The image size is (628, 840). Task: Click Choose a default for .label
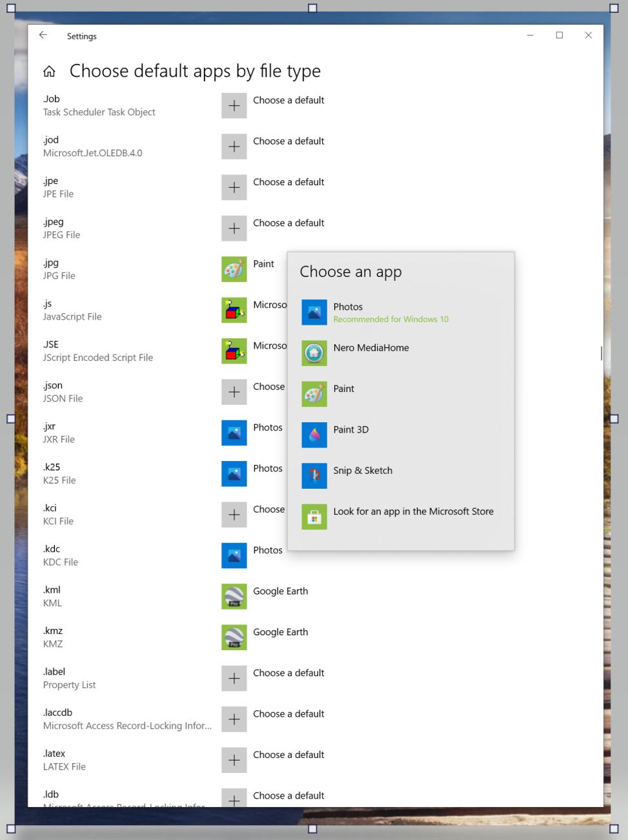click(289, 673)
